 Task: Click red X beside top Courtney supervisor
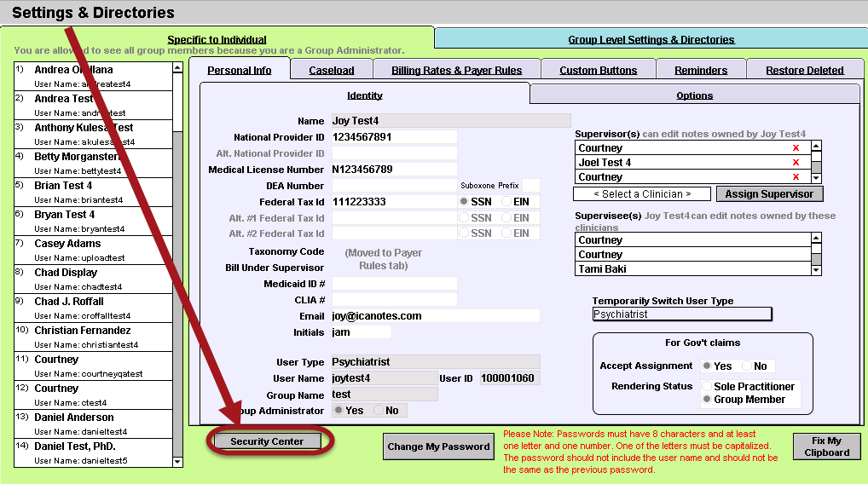[x=795, y=148]
